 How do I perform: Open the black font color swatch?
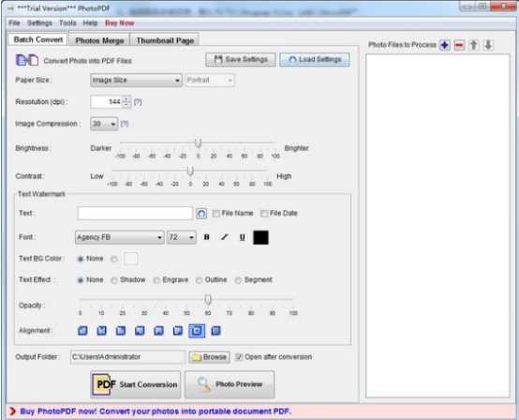coord(260,237)
